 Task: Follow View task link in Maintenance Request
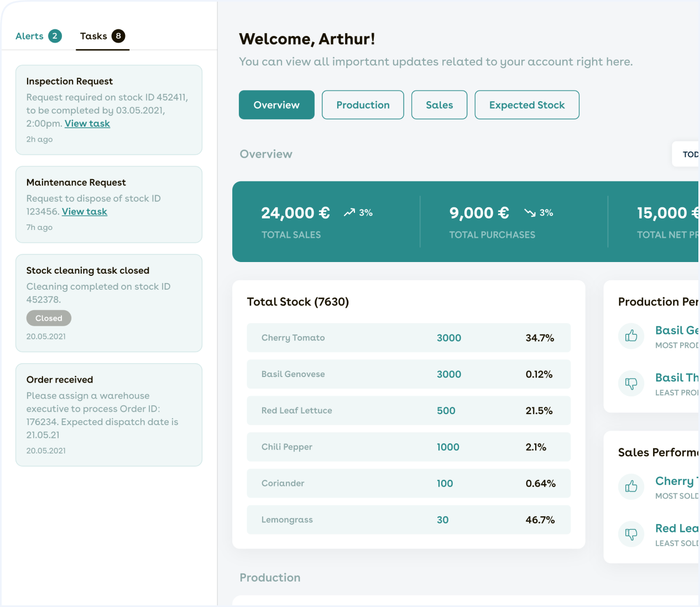tap(85, 211)
